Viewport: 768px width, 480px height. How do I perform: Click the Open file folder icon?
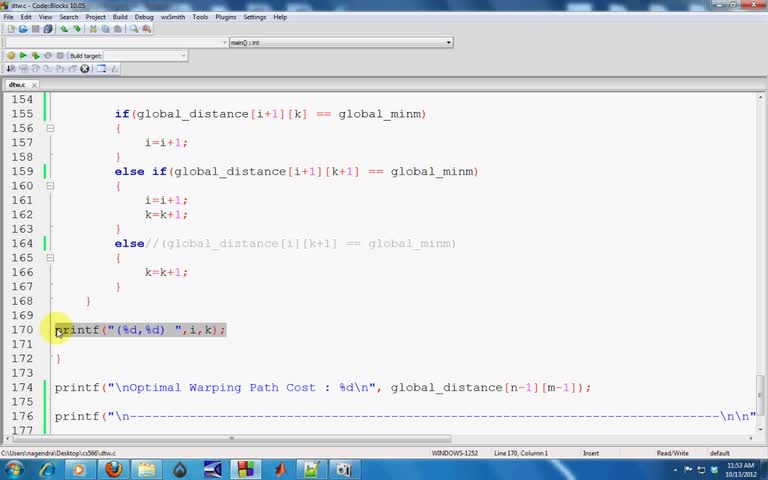(x=23, y=29)
